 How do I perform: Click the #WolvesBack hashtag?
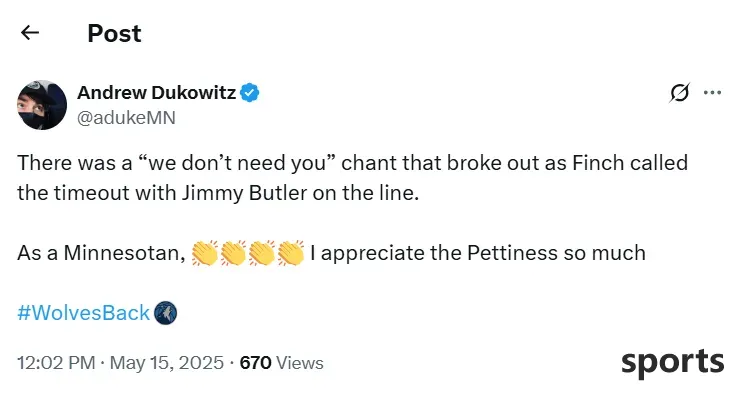pyautogui.click(x=83, y=313)
